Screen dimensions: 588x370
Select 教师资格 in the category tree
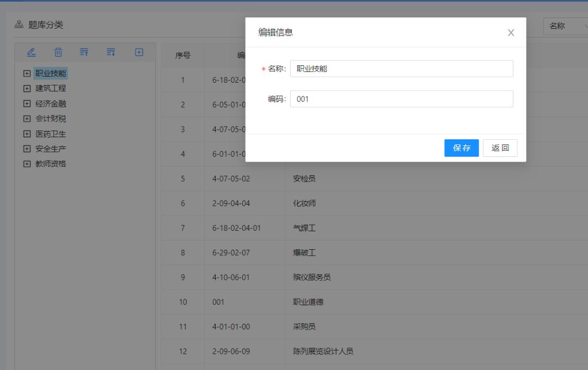coord(51,164)
